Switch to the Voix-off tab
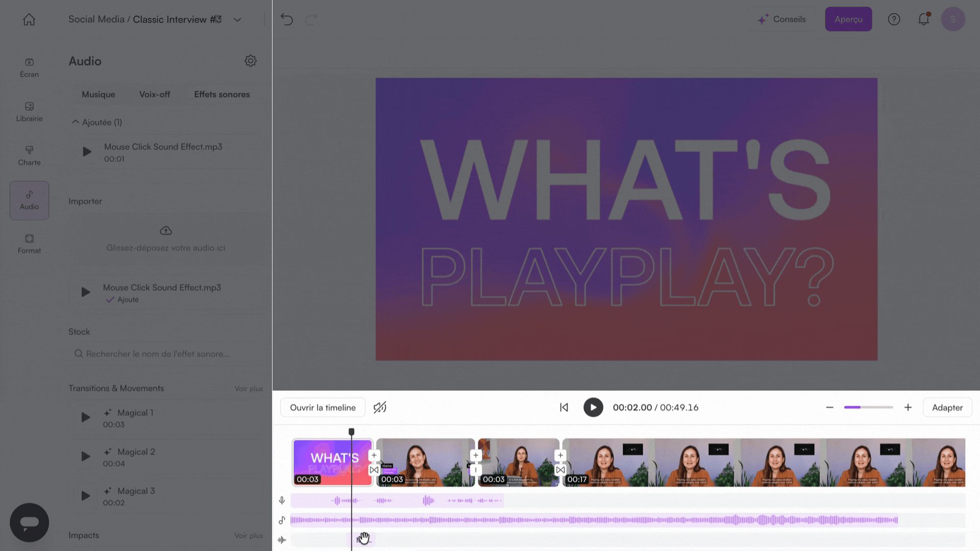 click(x=155, y=94)
